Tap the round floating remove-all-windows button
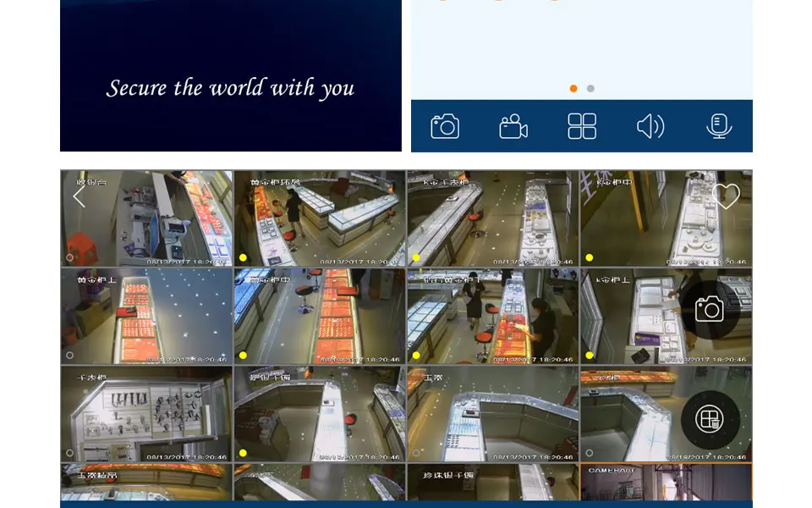This screenshot has height=508, width=812. [710, 419]
